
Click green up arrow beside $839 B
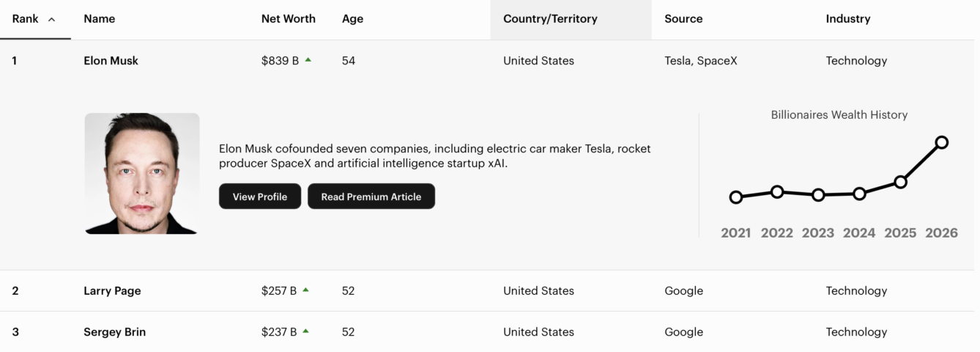click(x=308, y=60)
